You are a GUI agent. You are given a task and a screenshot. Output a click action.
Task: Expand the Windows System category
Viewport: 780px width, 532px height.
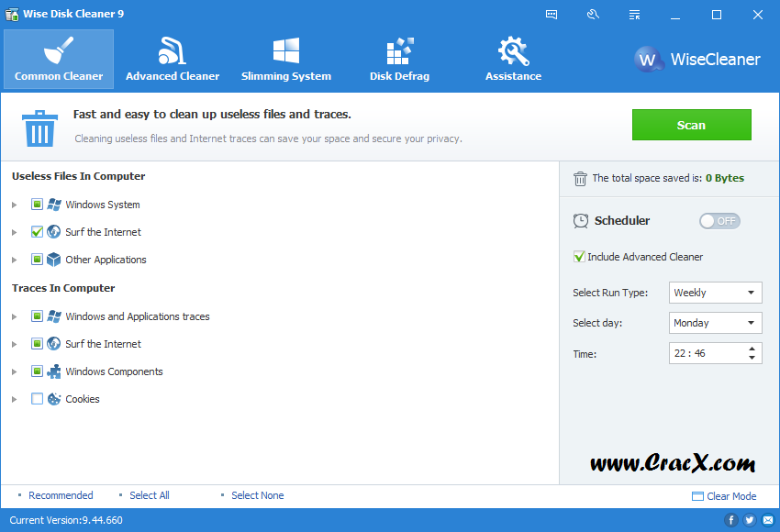[15, 205]
